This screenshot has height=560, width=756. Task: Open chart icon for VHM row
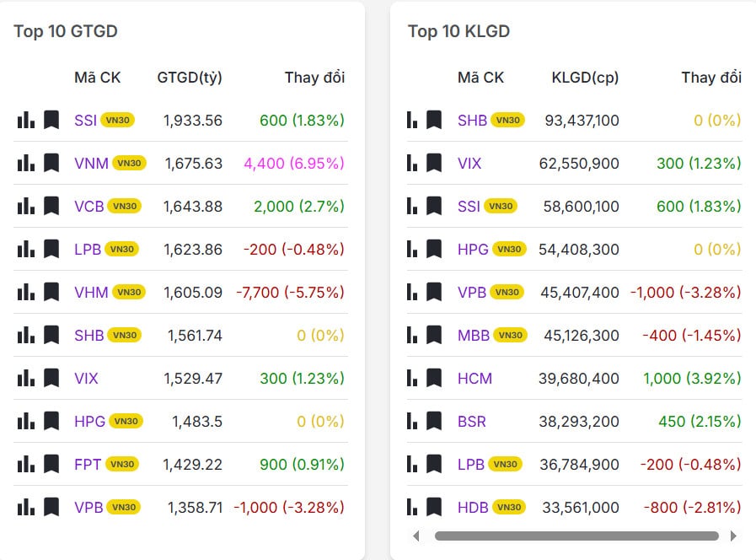point(26,293)
